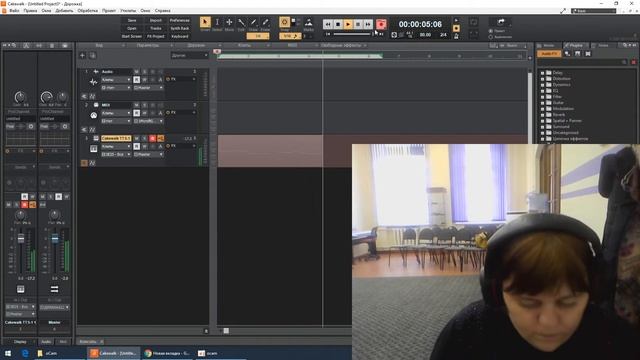
Task: Select the second export radio option
Action: [x=491, y=37]
